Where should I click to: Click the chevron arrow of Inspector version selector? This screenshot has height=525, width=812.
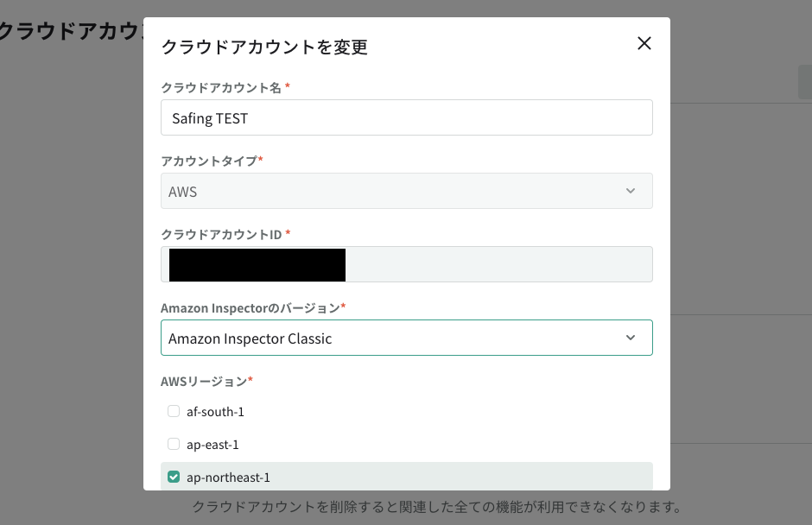pos(631,338)
